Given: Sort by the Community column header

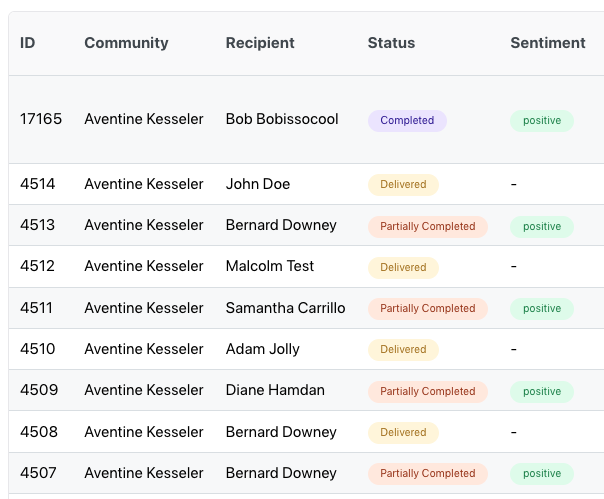Looking at the screenshot, I should 126,43.
